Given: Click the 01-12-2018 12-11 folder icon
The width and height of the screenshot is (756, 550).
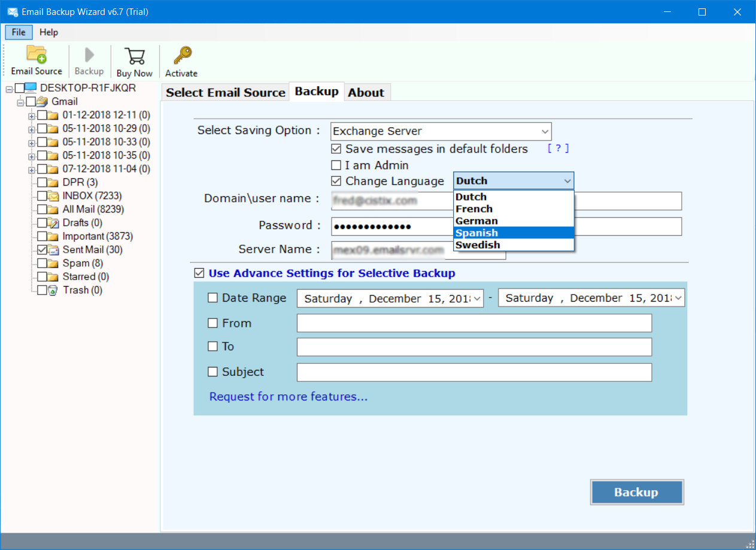Looking at the screenshot, I should click(x=53, y=115).
